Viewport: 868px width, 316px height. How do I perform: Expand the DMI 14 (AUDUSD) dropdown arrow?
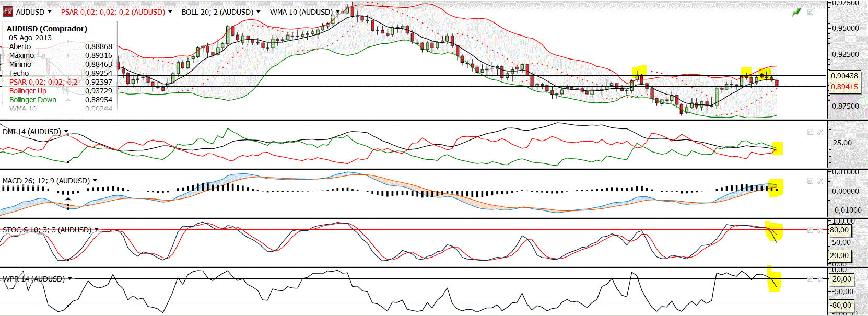66,132
